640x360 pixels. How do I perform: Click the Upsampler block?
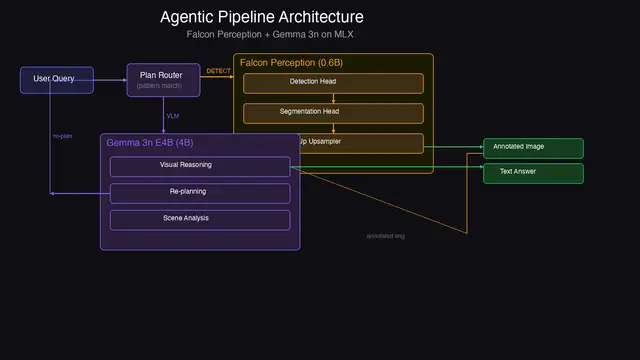point(362,143)
